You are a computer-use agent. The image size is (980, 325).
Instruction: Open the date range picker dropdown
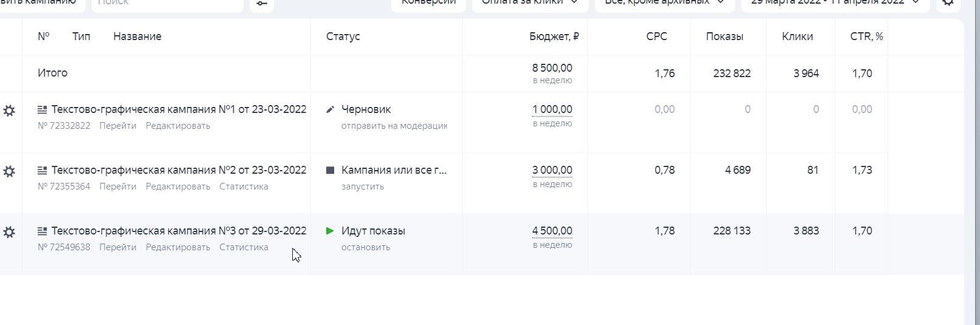(x=835, y=3)
